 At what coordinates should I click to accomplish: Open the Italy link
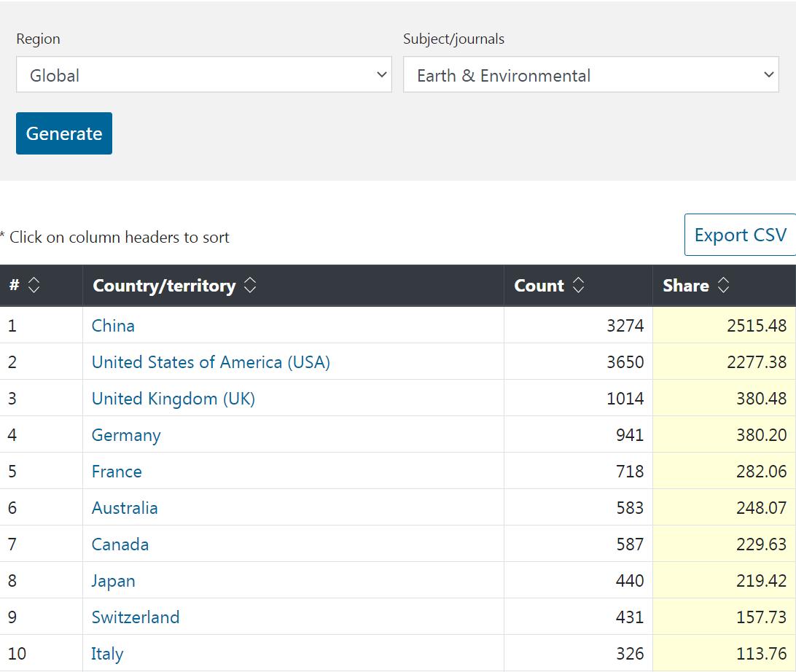(107, 654)
